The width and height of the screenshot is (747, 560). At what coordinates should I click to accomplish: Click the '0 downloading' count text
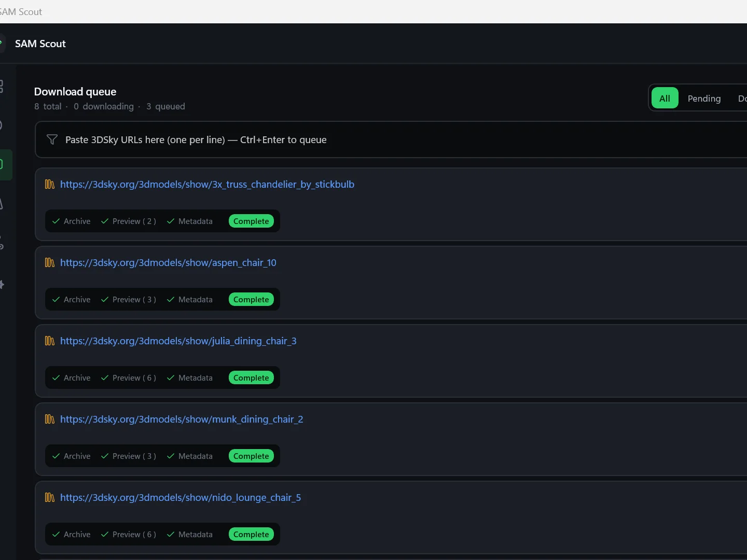pyautogui.click(x=104, y=106)
